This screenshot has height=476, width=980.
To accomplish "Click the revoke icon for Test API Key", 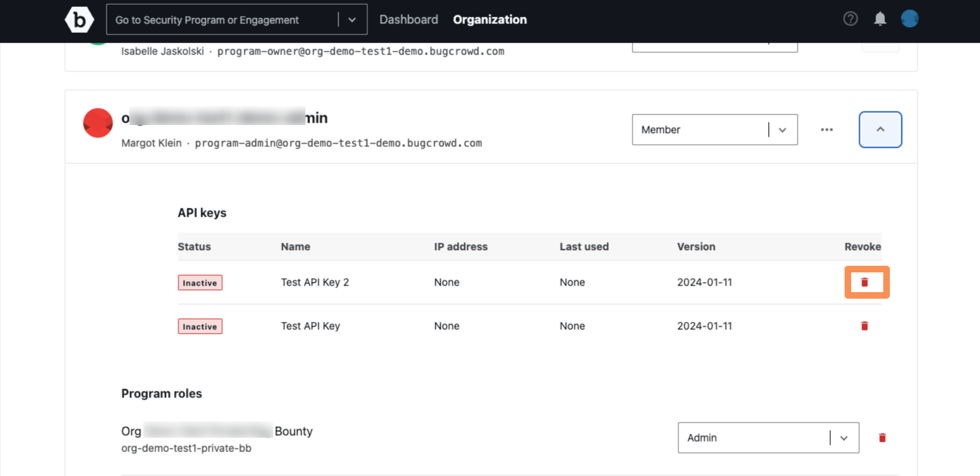I will 864,325.
